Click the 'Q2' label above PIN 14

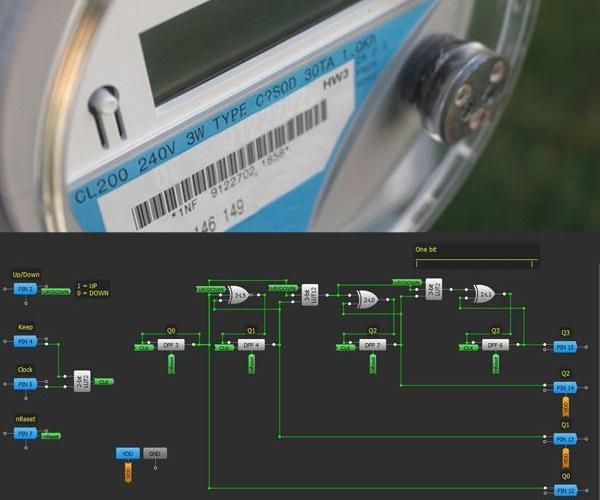pos(565,373)
